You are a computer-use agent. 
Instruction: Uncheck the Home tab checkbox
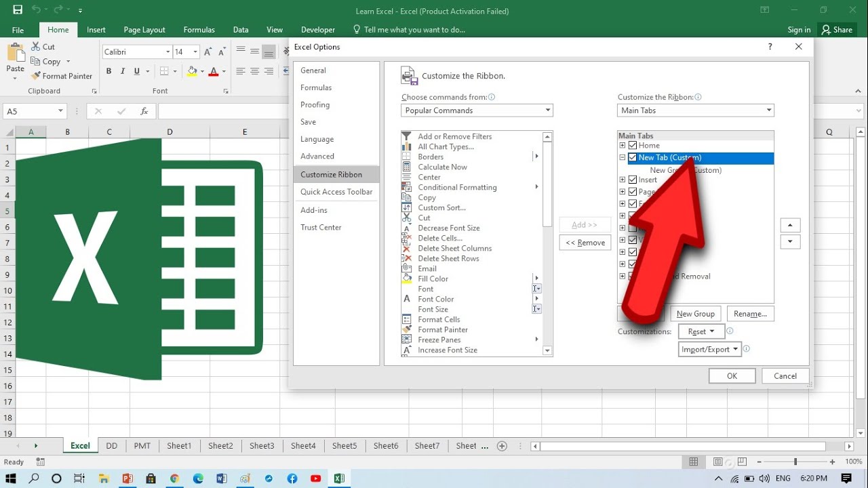[633, 145]
